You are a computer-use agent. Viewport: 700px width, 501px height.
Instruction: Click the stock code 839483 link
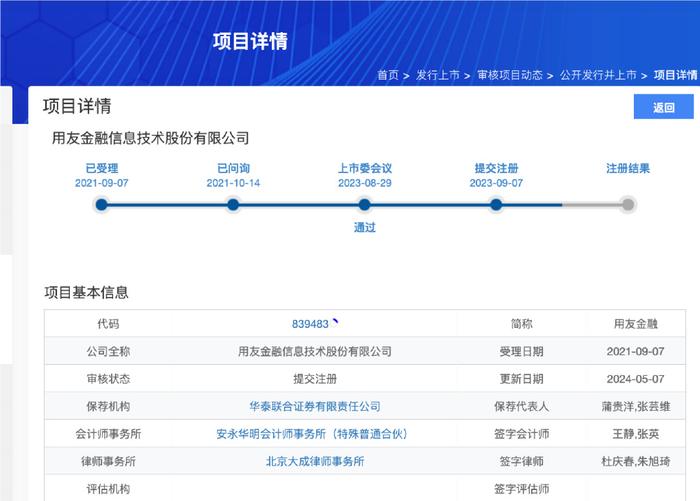pyautogui.click(x=310, y=324)
